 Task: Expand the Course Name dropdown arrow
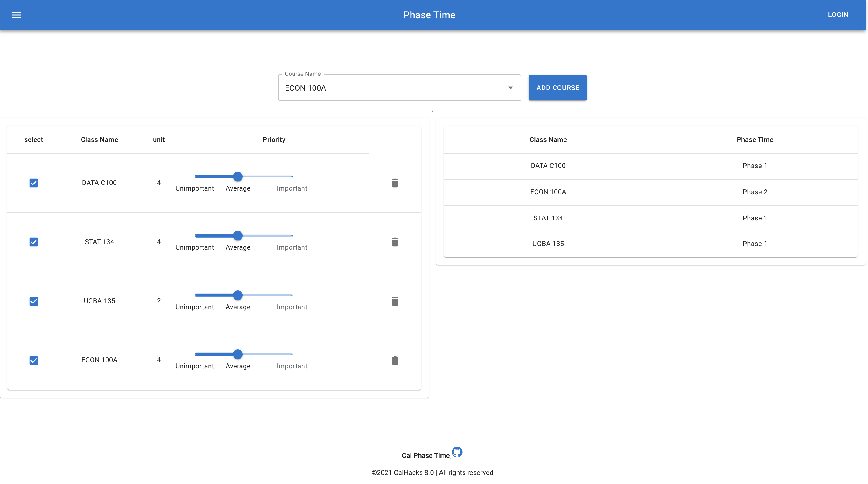(x=510, y=88)
